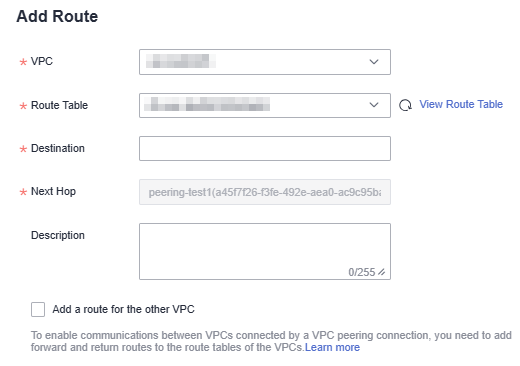Refresh the route table list

[405, 105]
